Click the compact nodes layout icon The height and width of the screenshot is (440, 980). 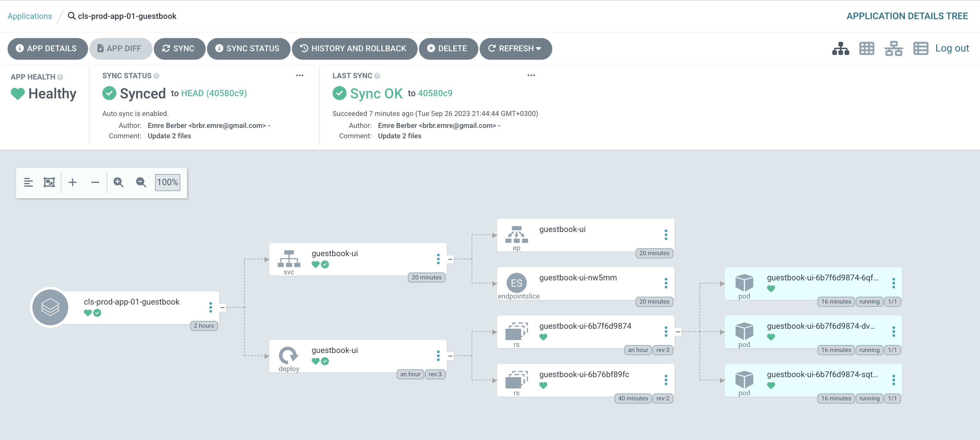29,182
